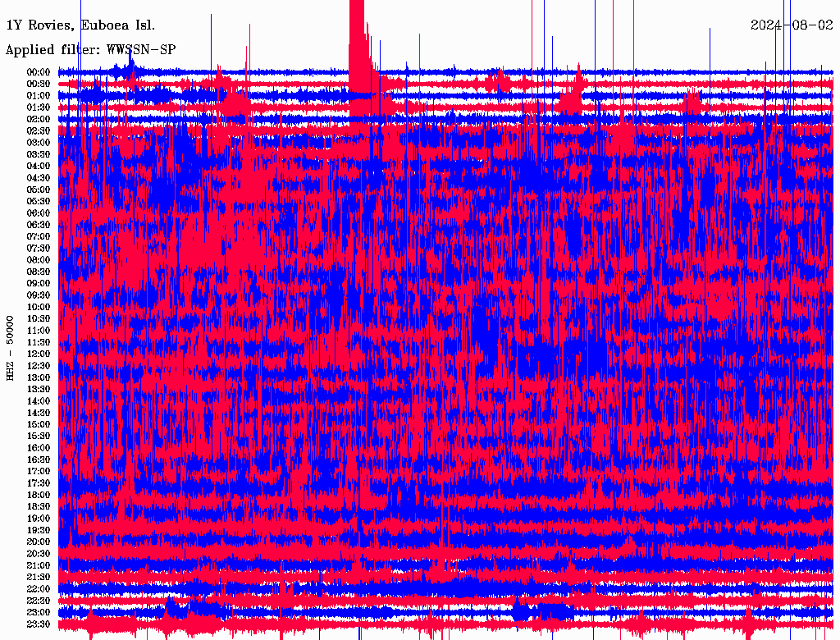Select the 03:00 time label
Viewport: 840px width, 640px height.
[x=39, y=143]
